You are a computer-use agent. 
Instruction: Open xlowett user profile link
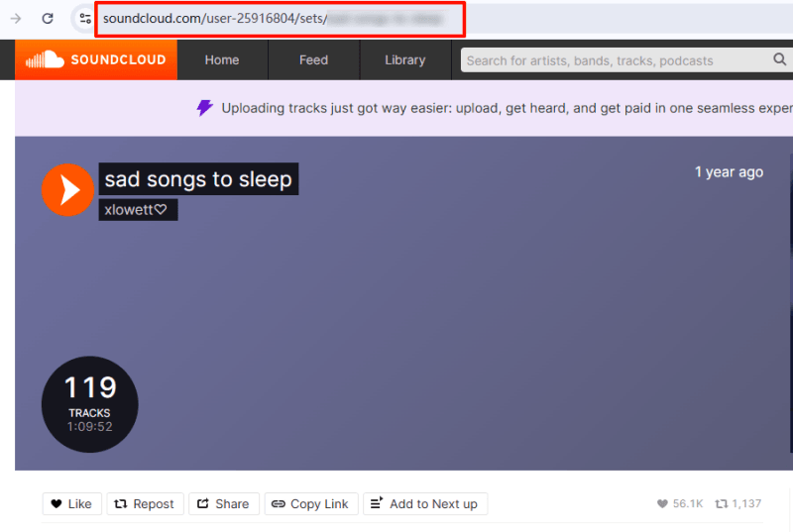[x=138, y=209]
